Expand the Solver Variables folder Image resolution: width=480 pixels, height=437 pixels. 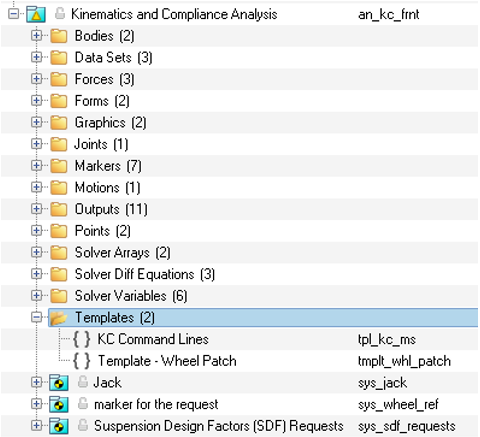[x=36, y=296]
